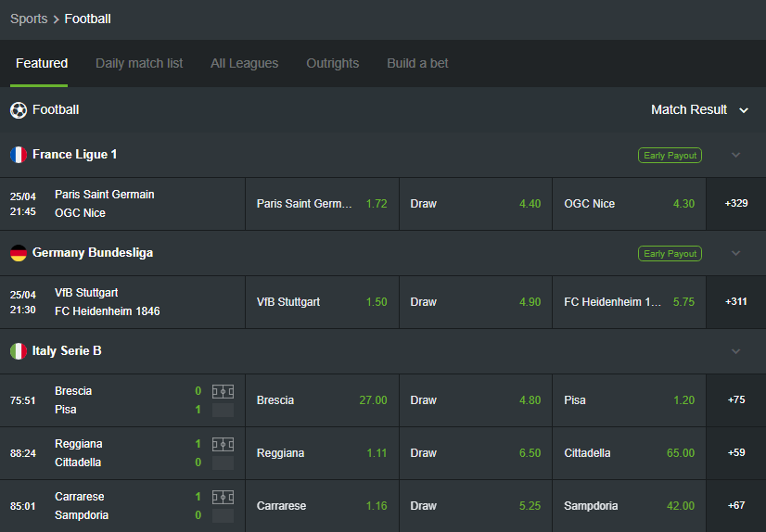The image size is (766, 532).
Task: Select Draw at 4.80 for Brescia match
Action: pyautogui.click(x=476, y=400)
